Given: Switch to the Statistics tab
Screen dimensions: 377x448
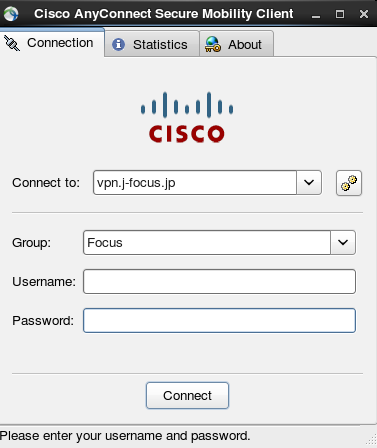Looking at the screenshot, I should [x=152, y=44].
